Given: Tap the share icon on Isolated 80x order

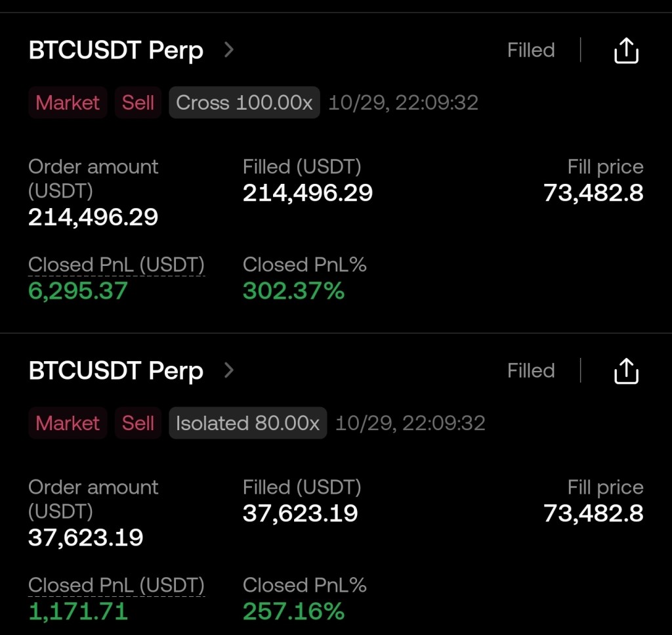Looking at the screenshot, I should 626,371.
